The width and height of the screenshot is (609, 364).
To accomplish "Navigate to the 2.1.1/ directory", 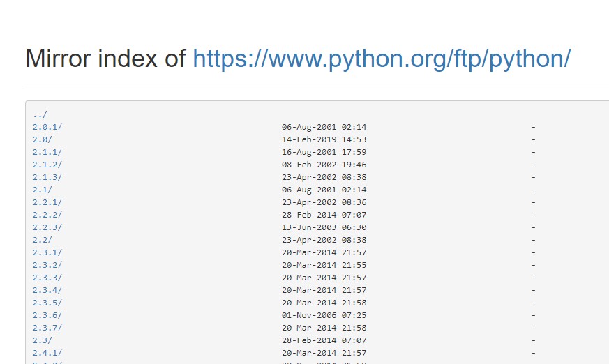I will click(47, 152).
